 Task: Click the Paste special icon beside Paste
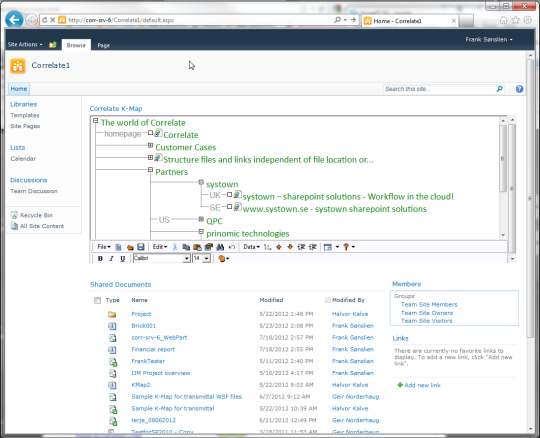(x=209, y=247)
